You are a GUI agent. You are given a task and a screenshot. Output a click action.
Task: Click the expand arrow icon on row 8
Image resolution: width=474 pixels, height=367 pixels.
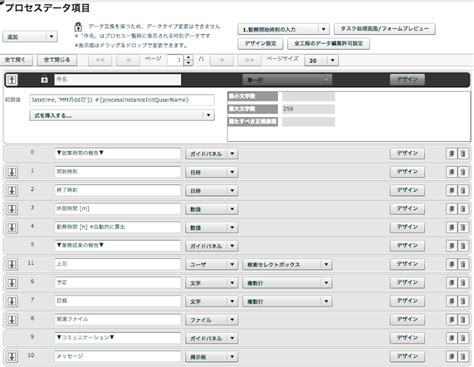pyautogui.click(x=12, y=320)
